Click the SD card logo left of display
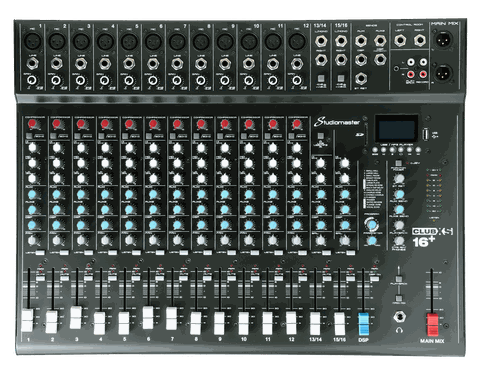 (359, 135)
